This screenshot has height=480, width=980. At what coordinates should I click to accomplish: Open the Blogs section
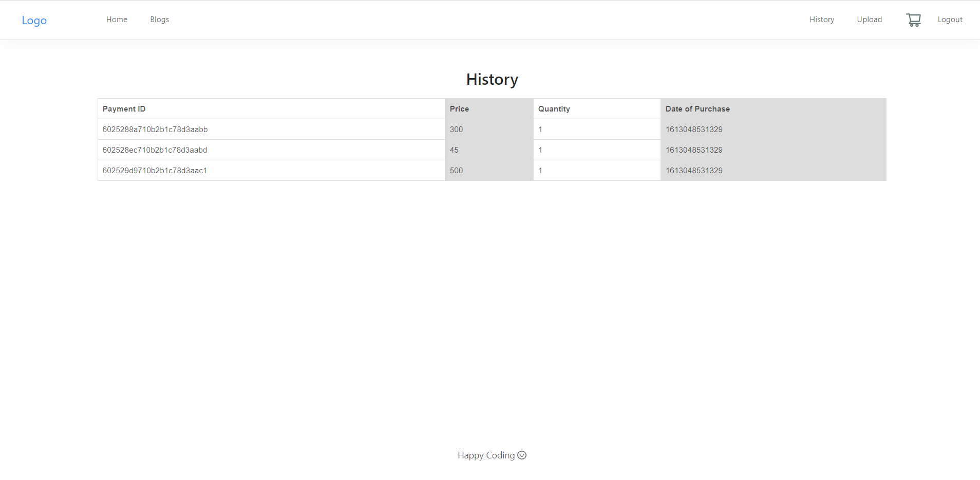coord(159,19)
